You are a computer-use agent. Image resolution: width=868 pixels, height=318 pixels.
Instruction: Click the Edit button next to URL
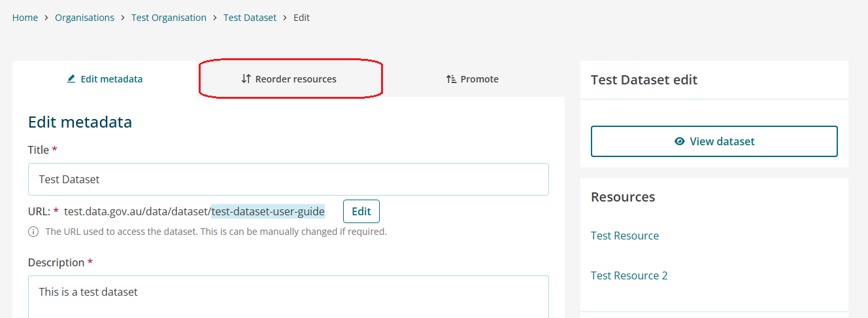point(361,211)
